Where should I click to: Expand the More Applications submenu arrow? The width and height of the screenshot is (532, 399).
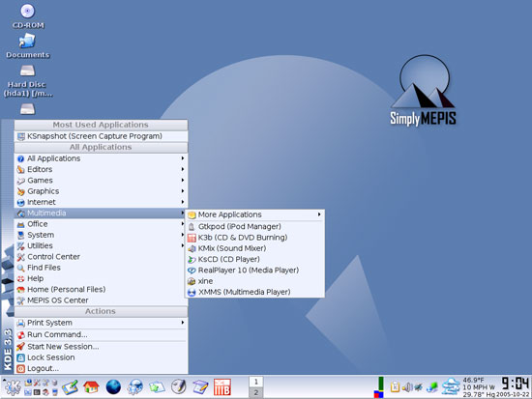click(x=319, y=214)
